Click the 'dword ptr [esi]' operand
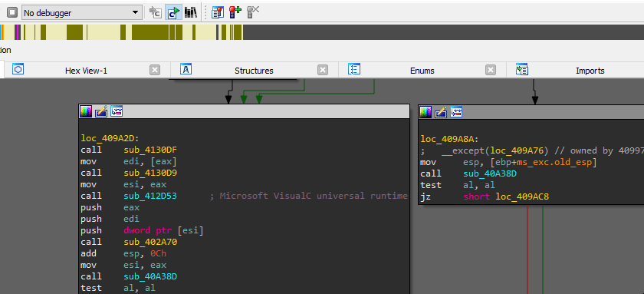 (x=163, y=230)
